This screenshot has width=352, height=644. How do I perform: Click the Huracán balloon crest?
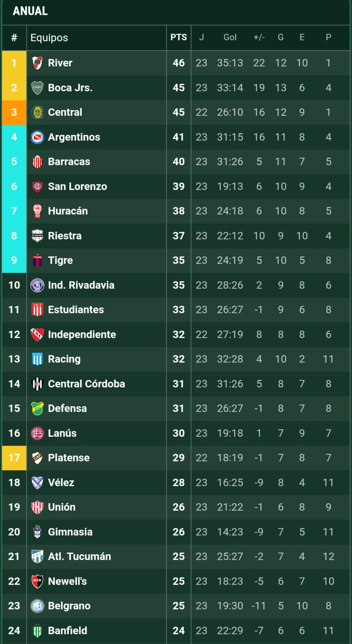(x=37, y=211)
